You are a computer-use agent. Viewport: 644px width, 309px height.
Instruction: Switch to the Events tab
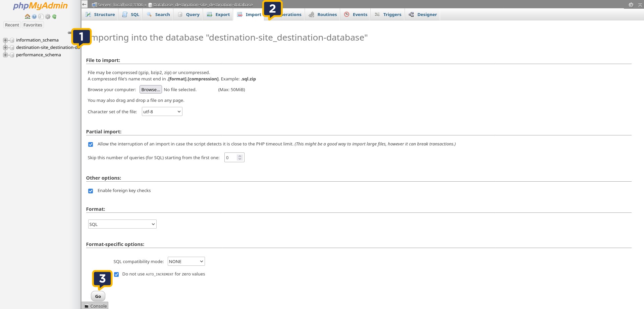[356, 14]
